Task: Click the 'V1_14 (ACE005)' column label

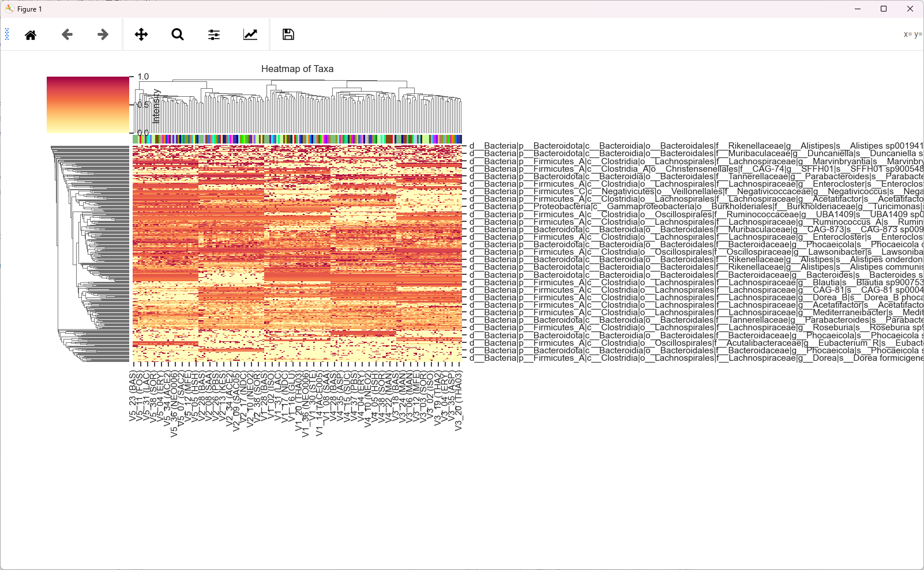Action: [x=319, y=403]
